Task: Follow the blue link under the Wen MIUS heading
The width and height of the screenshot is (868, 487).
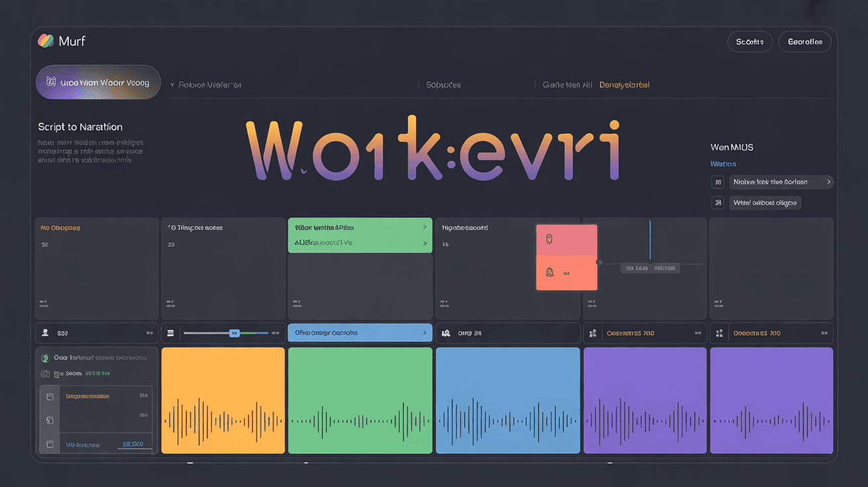Action: 723,164
